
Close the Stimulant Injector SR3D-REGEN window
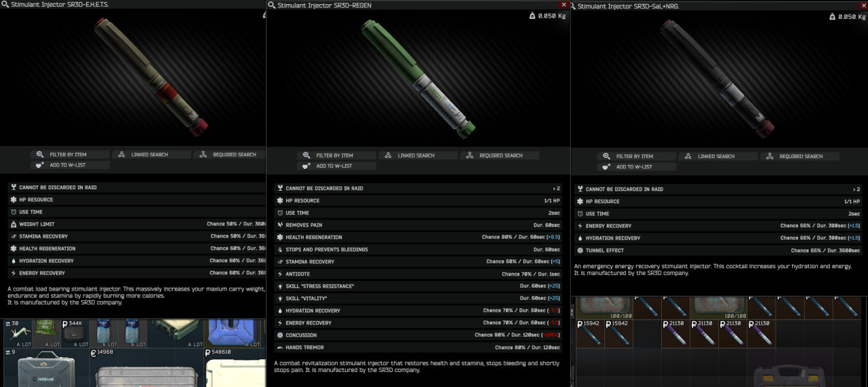click(x=564, y=5)
